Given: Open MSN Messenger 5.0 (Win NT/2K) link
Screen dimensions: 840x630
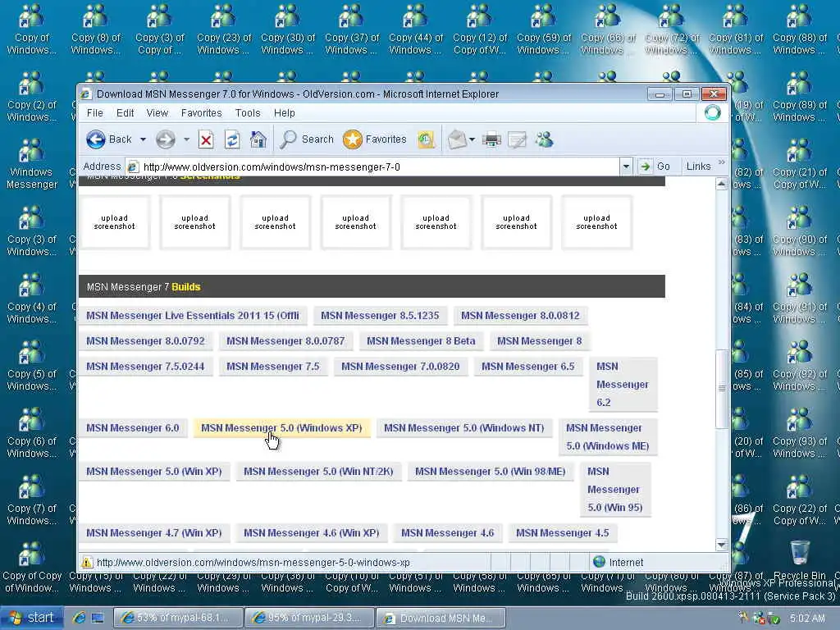Looking at the screenshot, I should coord(318,472).
